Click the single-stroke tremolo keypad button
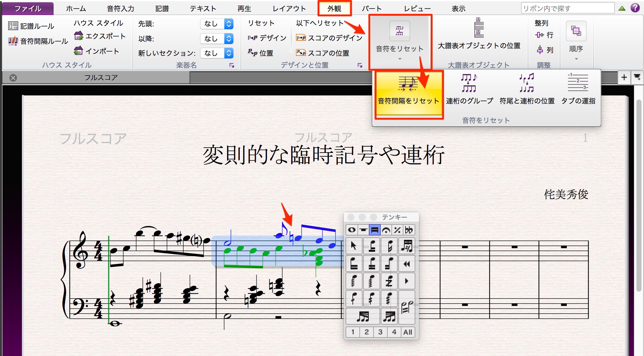644x356 pixels. click(x=353, y=299)
